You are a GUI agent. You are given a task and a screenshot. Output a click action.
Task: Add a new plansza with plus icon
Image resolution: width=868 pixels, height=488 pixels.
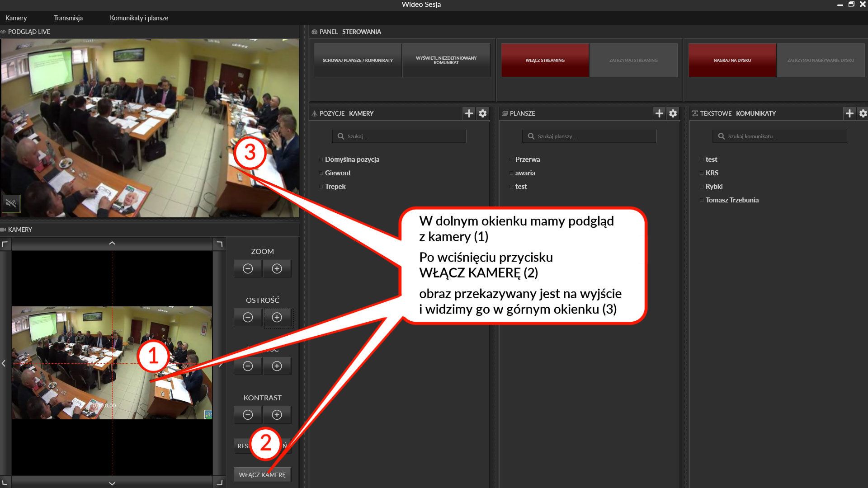(659, 113)
